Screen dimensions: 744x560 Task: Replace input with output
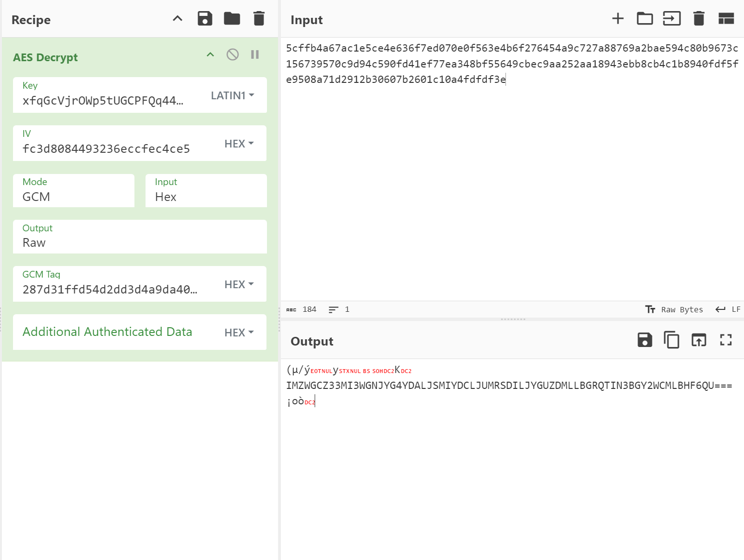click(x=699, y=340)
